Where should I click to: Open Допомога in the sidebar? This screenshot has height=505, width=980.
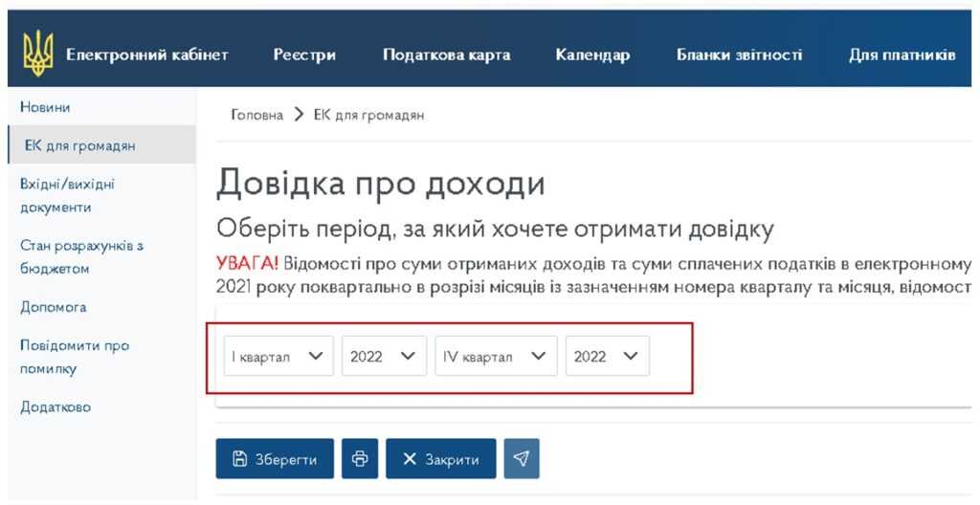pyautogui.click(x=54, y=307)
